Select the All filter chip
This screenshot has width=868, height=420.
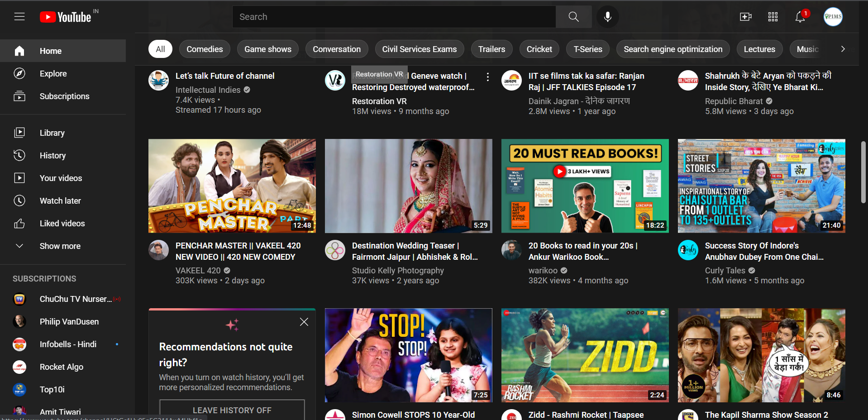click(160, 49)
